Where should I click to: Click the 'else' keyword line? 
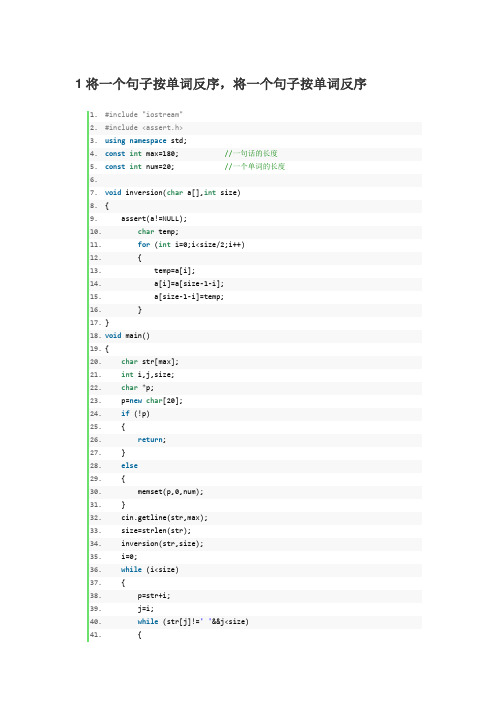(x=129, y=466)
